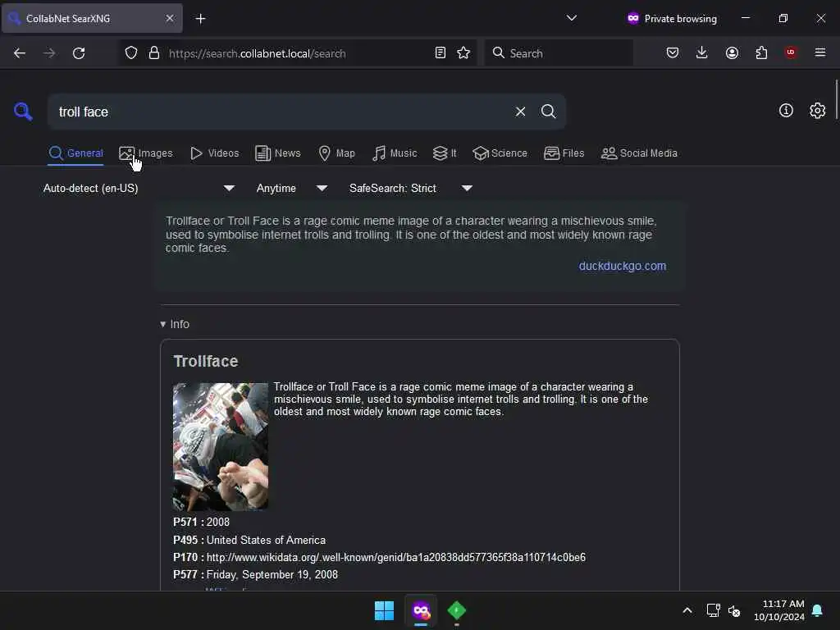Image resolution: width=840 pixels, height=630 pixels.
Task: Open the notification bell in taskbar
Action: pyautogui.click(x=818, y=610)
